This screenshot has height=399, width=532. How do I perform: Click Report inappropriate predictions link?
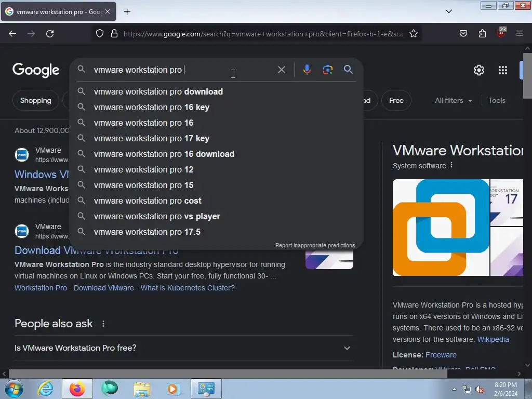click(315, 245)
